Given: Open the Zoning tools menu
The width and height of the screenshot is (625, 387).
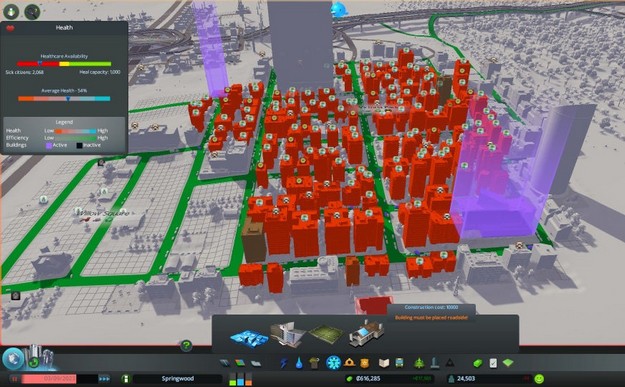Looking at the screenshot, I should pyautogui.click(x=240, y=363).
